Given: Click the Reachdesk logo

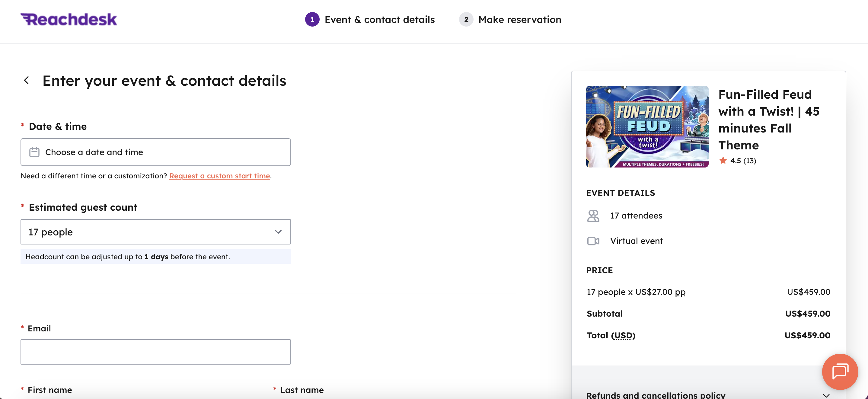Looking at the screenshot, I should tap(69, 20).
